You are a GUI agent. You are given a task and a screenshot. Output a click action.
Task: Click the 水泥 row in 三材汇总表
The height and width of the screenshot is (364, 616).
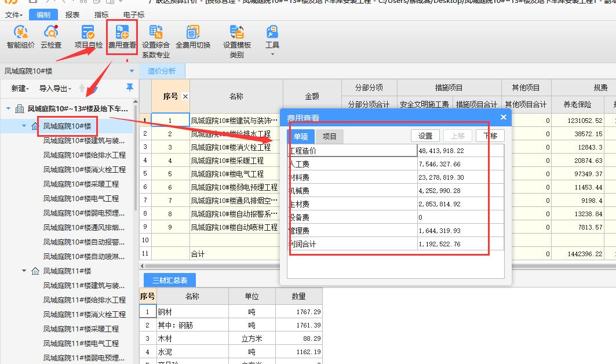tap(231, 352)
